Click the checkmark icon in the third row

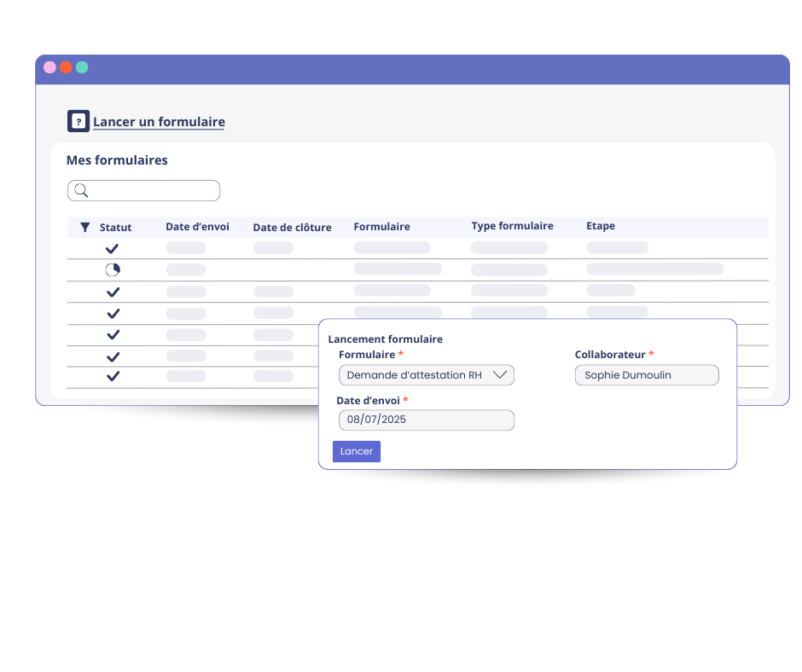point(112,291)
